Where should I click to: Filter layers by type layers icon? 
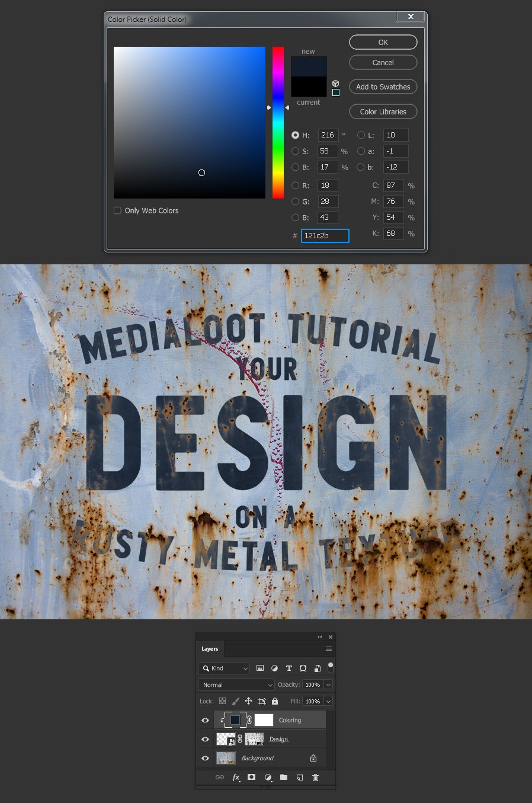coord(289,668)
